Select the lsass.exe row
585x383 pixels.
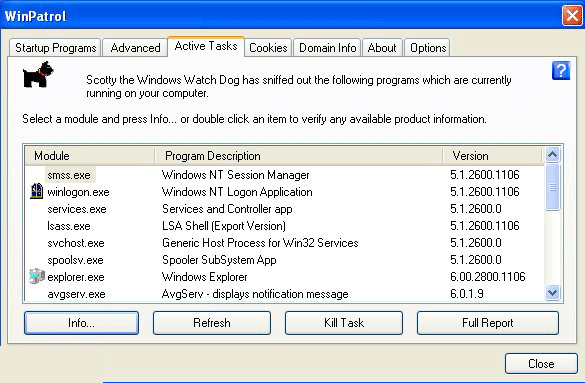[284, 226]
